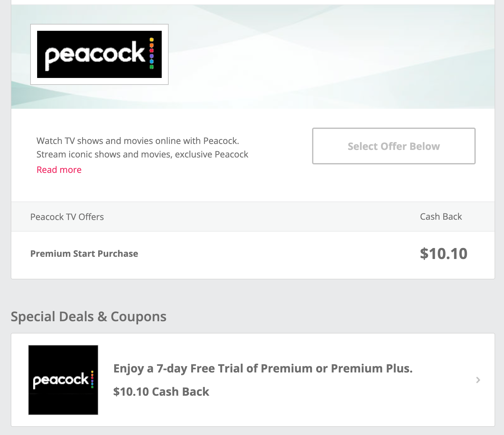The width and height of the screenshot is (504, 435).
Task: Click the Cash Back column header
Action: coord(441,217)
